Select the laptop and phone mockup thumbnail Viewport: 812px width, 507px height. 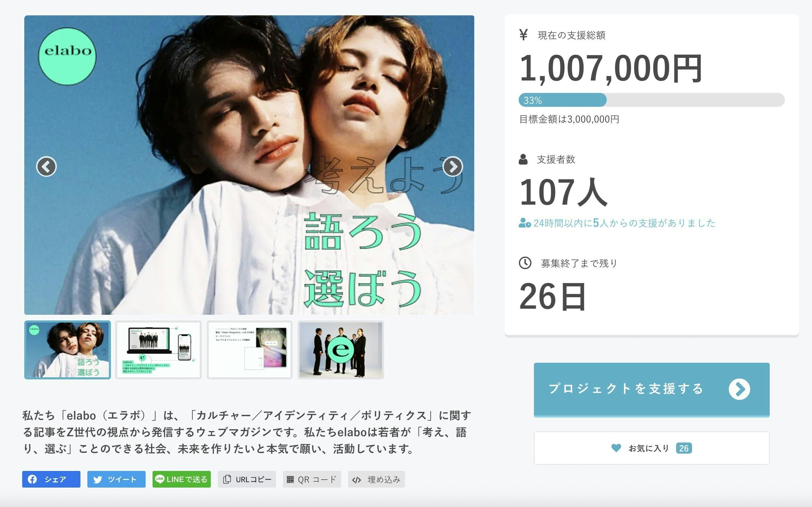tap(158, 350)
